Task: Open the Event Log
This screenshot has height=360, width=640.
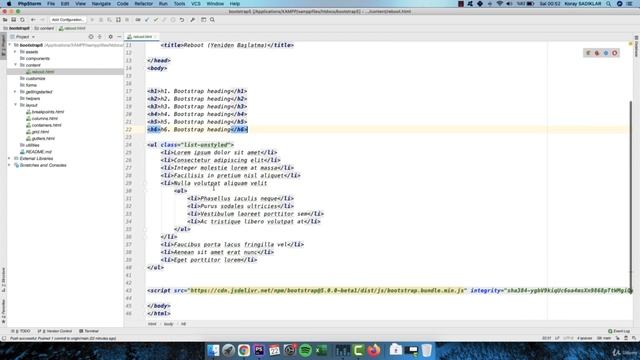Action: [619, 331]
